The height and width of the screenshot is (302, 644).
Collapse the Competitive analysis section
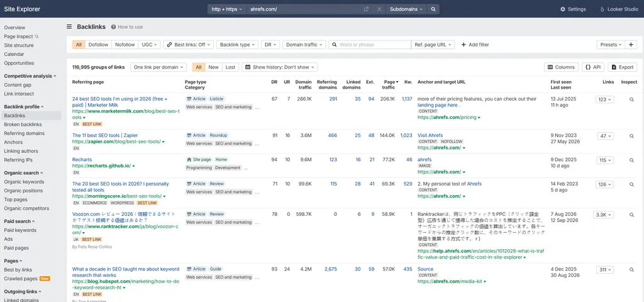pos(30,76)
